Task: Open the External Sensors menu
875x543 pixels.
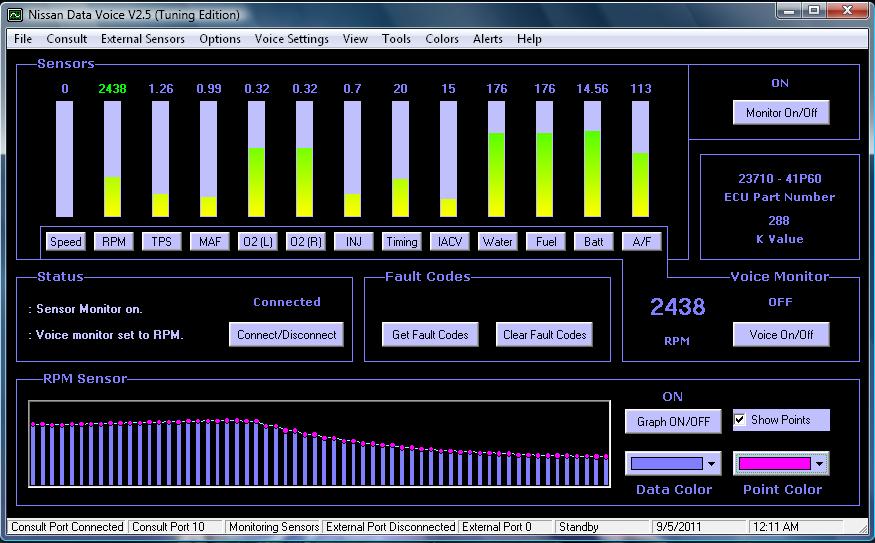Action: pos(142,39)
